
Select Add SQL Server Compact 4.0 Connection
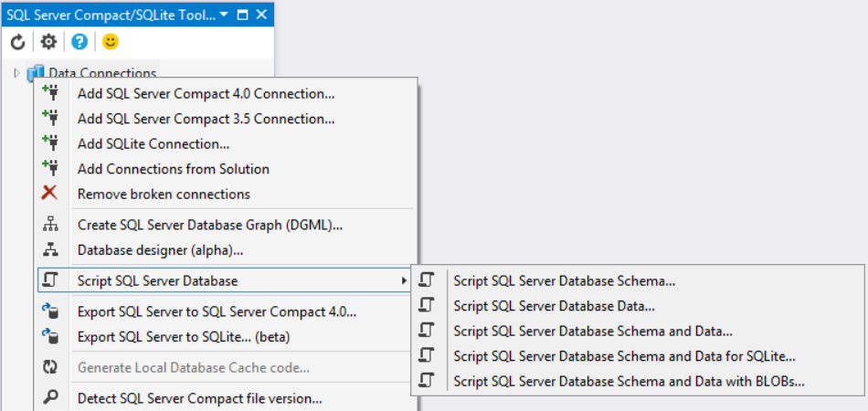tap(206, 93)
